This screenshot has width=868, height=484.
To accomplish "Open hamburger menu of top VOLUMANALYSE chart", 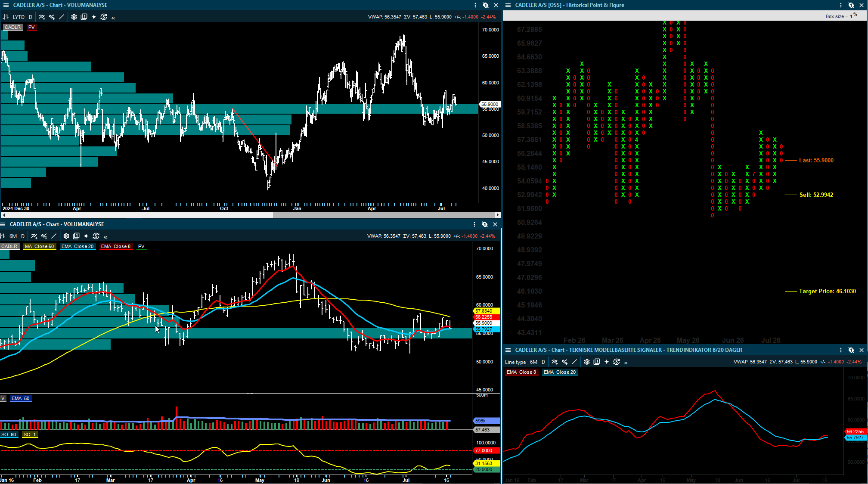I will [6, 5].
